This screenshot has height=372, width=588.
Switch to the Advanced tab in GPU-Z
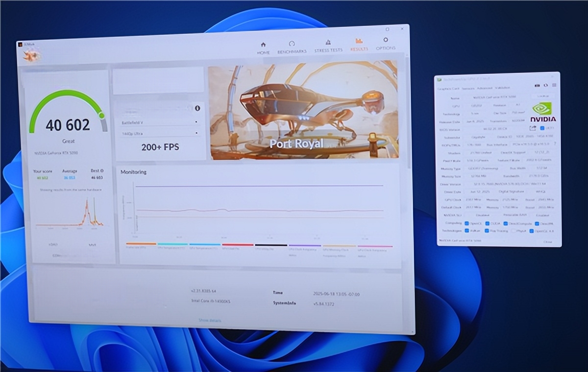pos(484,89)
